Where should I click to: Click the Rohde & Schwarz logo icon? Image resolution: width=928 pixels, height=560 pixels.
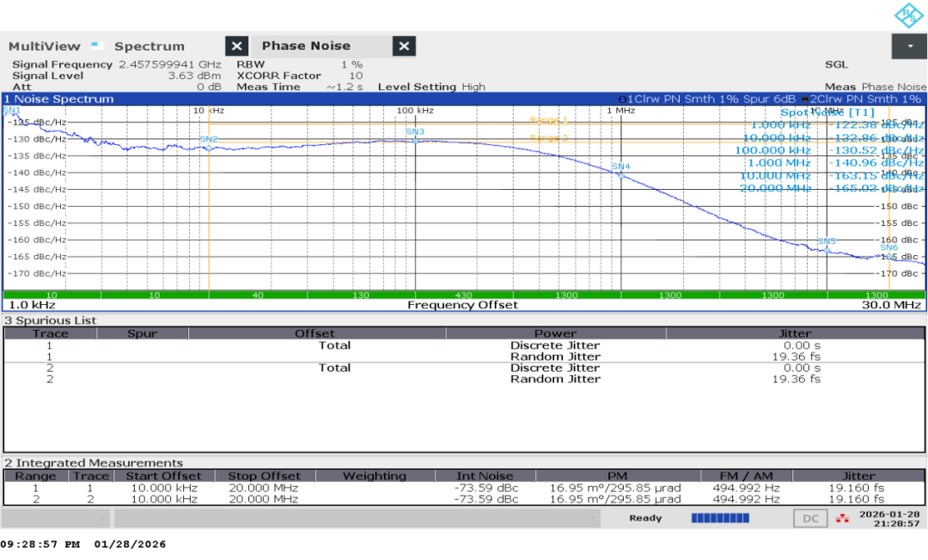pos(908,15)
